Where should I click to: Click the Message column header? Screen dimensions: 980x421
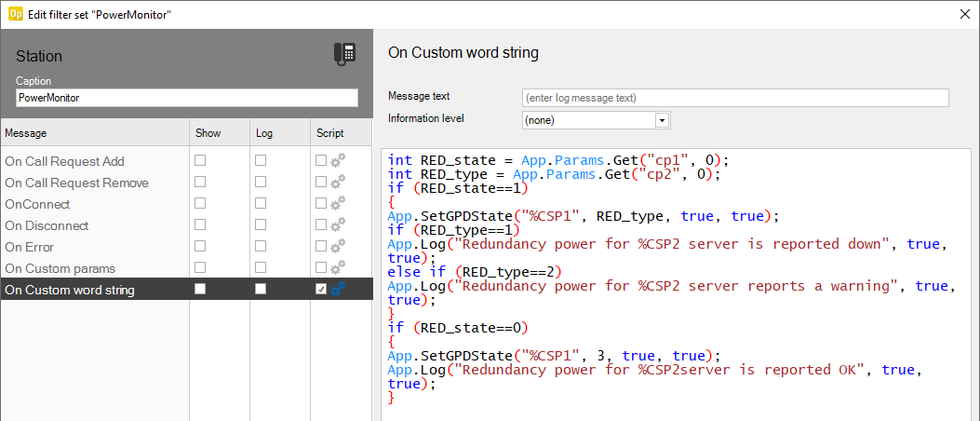pyautogui.click(x=93, y=133)
